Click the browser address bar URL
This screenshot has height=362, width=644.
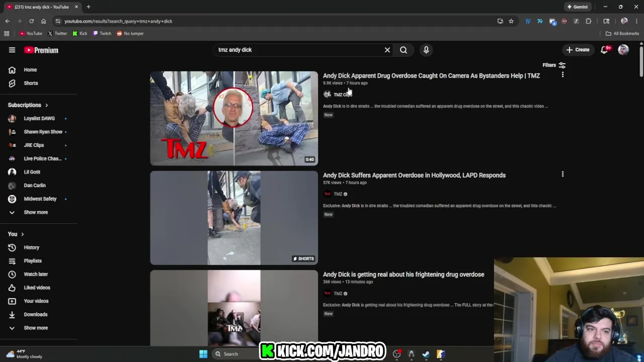tap(118, 21)
